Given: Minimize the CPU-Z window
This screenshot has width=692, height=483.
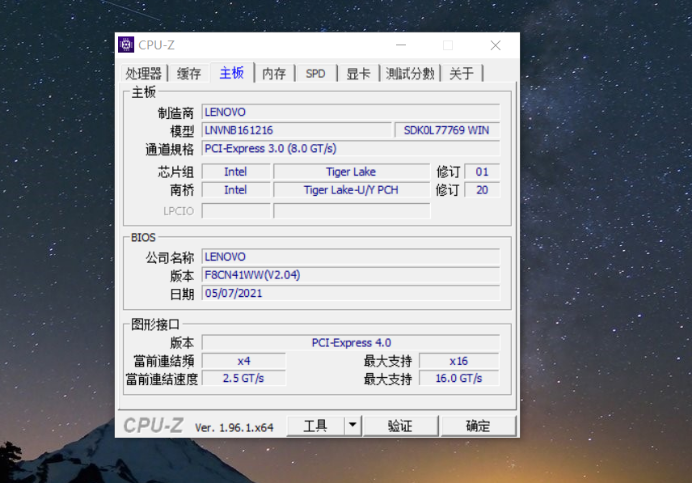Looking at the screenshot, I should point(401,45).
